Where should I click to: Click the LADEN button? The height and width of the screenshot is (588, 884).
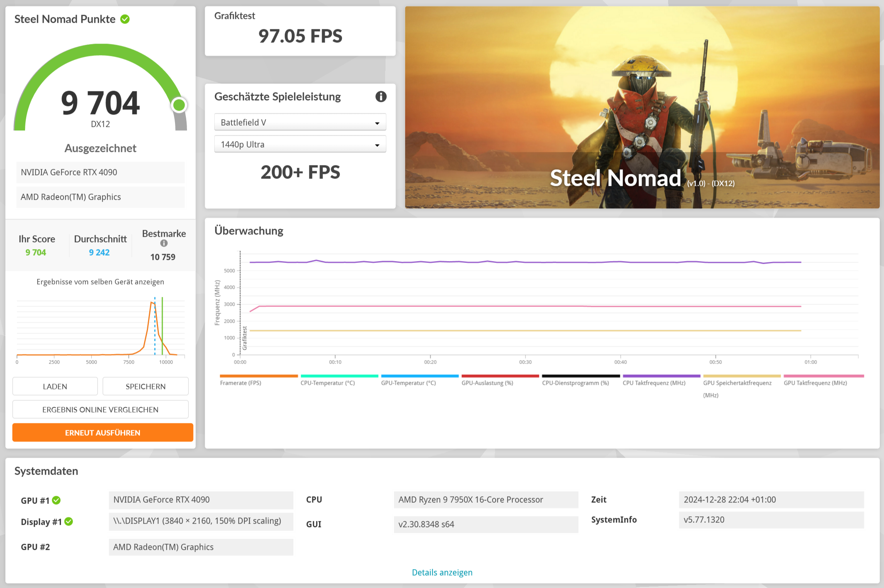[55, 386]
